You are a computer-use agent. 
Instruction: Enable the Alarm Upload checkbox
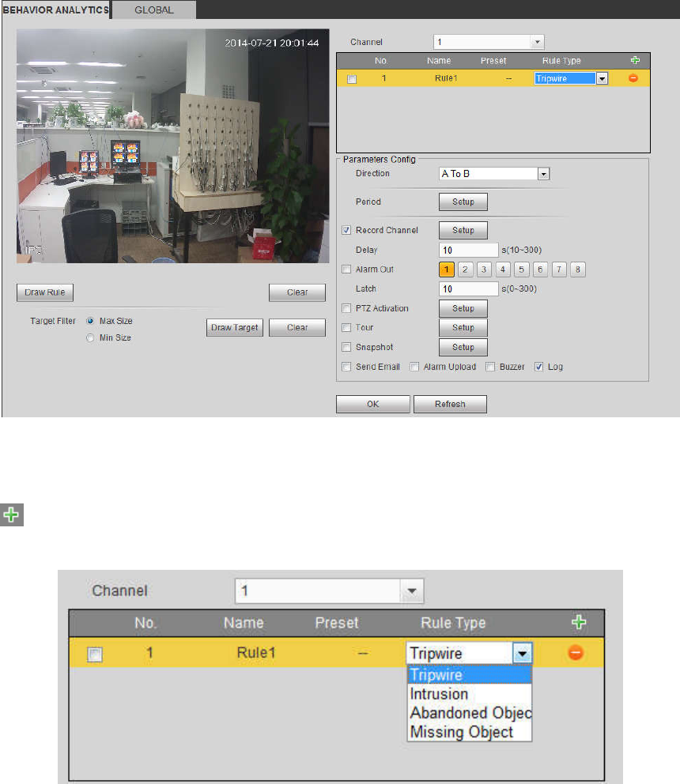[414, 367]
